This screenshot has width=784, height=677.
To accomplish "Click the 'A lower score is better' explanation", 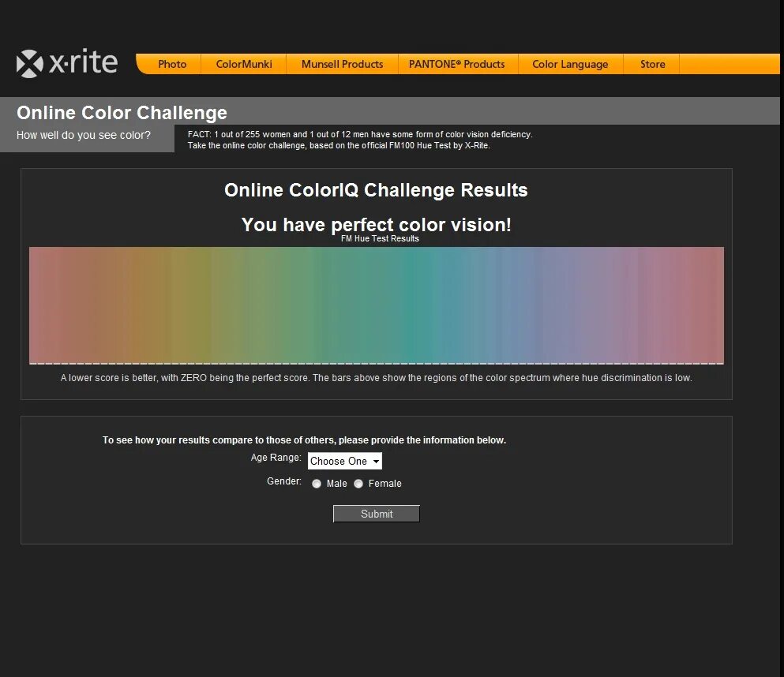I will click(377, 378).
